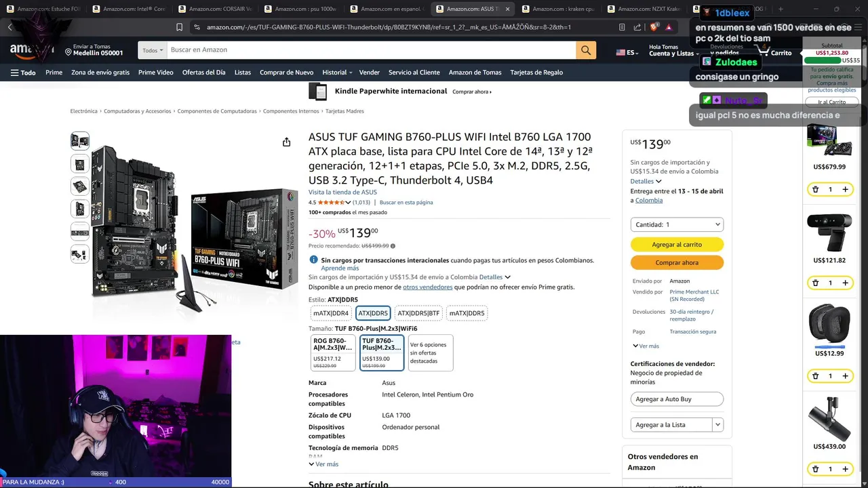Expand the rating stars dropdown chevron
The width and height of the screenshot is (868, 488).
tap(348, 203)
